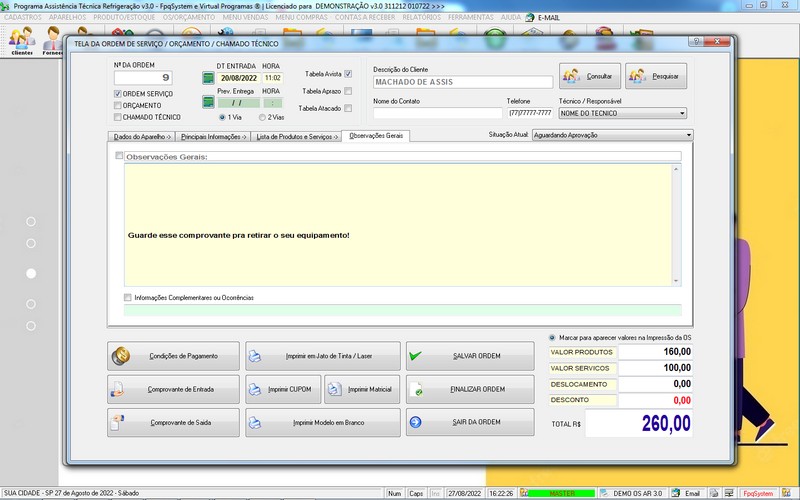The width and height of the screenshot is (800, 500).
Task: Click the users icon beside MASTER in status bar
Action: [x=523, y=493]
